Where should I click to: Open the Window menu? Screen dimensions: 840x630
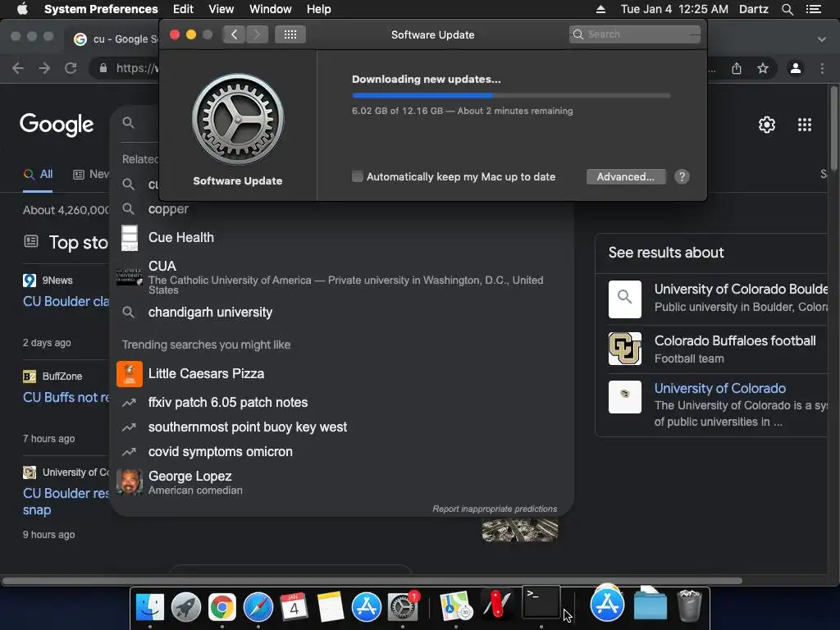(x=270, y=9)
